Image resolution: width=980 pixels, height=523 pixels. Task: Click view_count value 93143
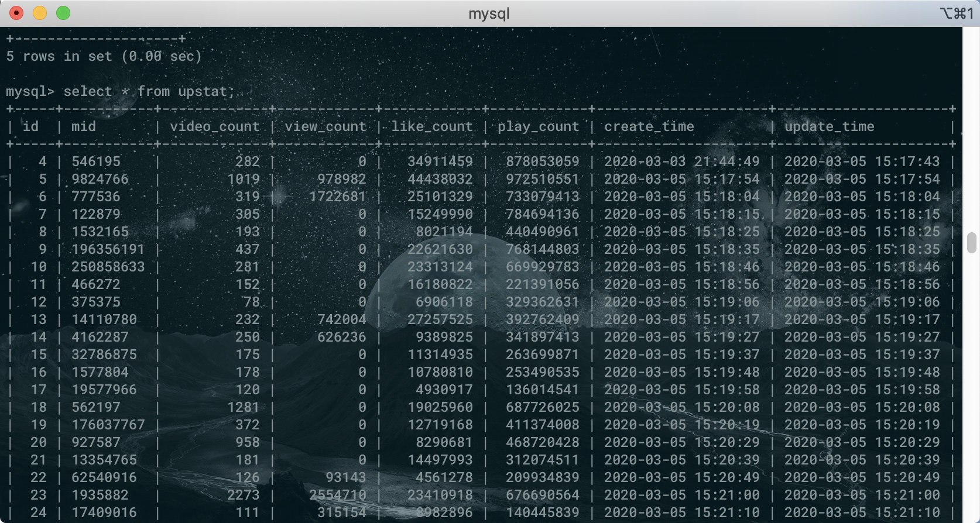pyautogui.click(x=346, y=478)
